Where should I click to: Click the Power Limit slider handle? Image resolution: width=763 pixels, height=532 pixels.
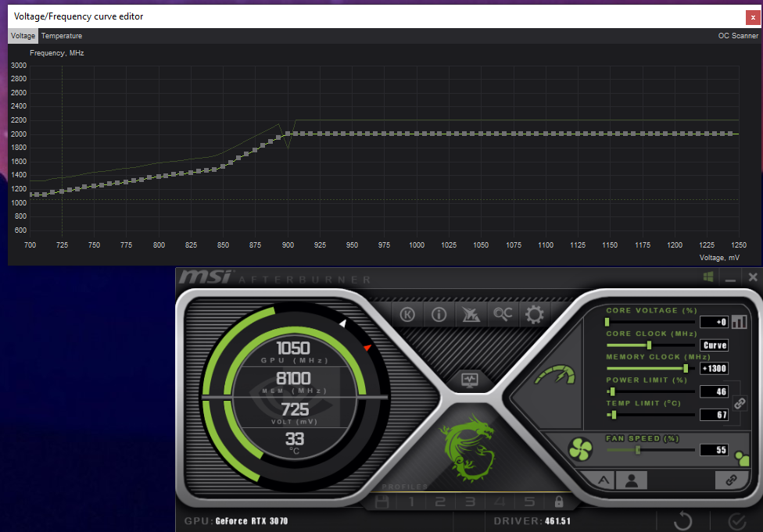click(x=612, y=392)
